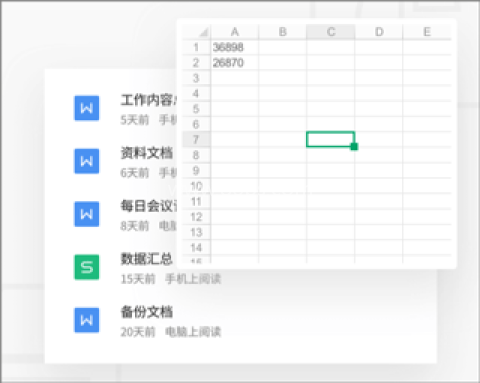
Task: Open the 每日会议 document icon
Action: (86, 214)
